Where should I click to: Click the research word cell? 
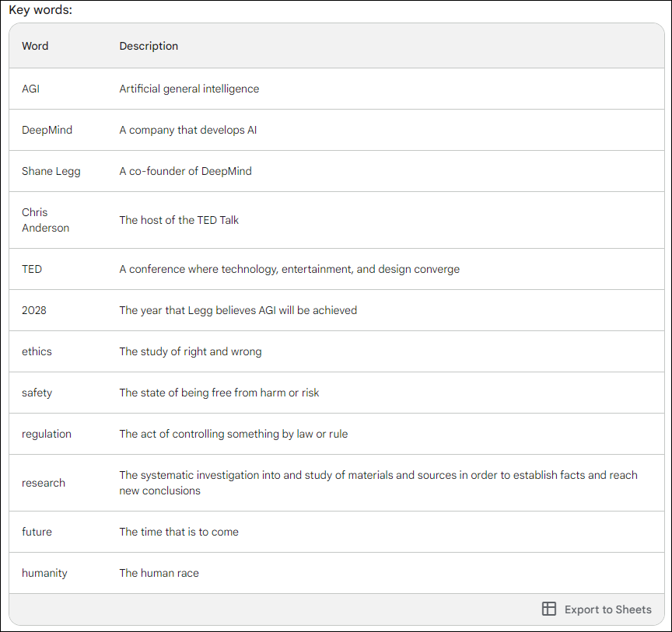click(44, 483)
